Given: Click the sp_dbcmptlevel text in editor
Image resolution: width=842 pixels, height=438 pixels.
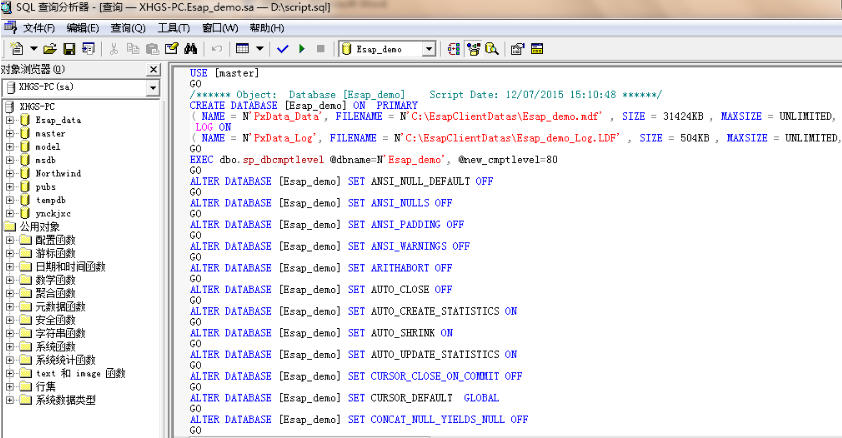Looking at the screenshot, I should pos(283,159).
